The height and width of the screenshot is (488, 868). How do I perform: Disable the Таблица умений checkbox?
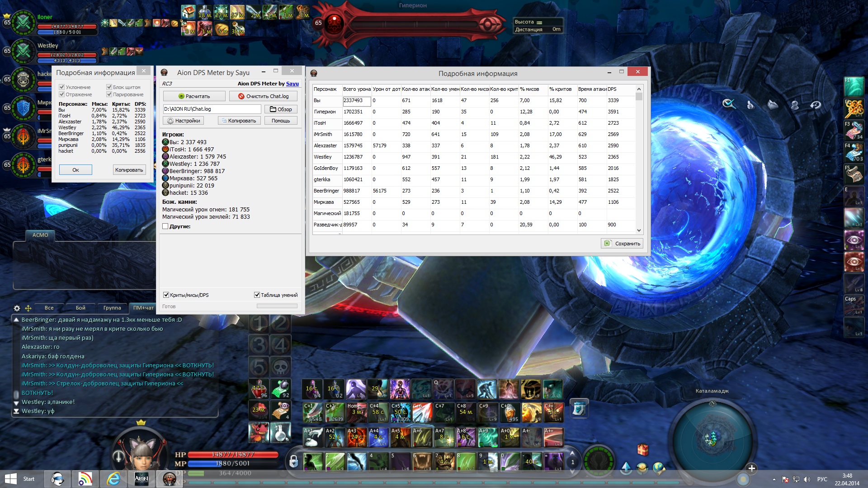[257, 295]
